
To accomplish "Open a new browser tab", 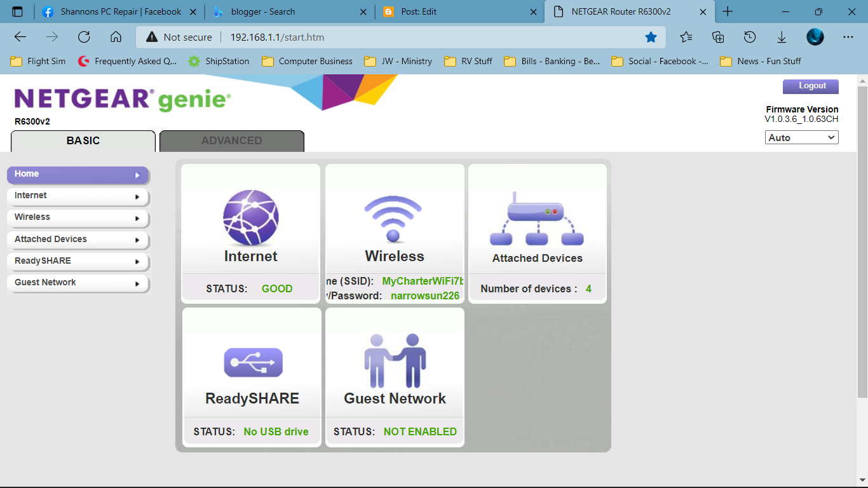I will [728, 11].
